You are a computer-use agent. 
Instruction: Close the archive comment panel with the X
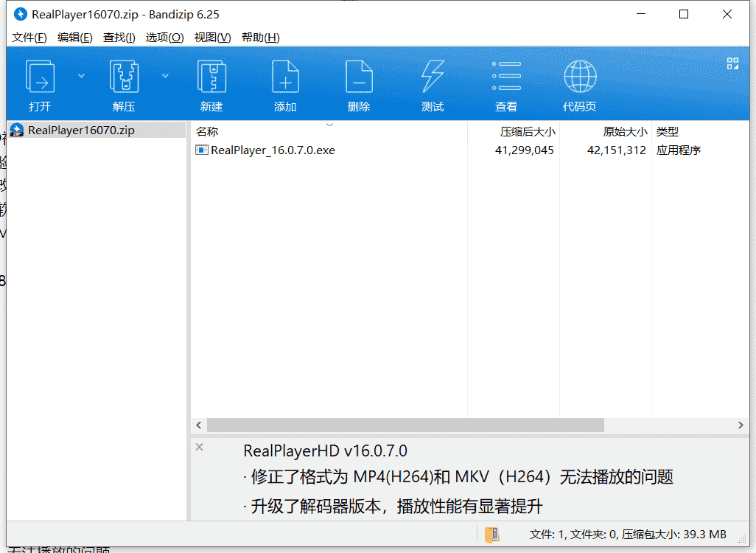click(199, 448)
